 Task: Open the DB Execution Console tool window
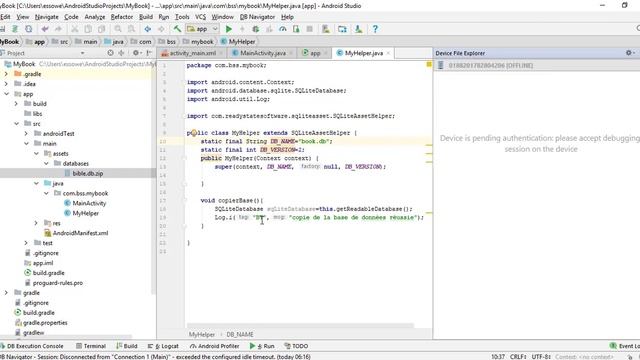(32, 346)
